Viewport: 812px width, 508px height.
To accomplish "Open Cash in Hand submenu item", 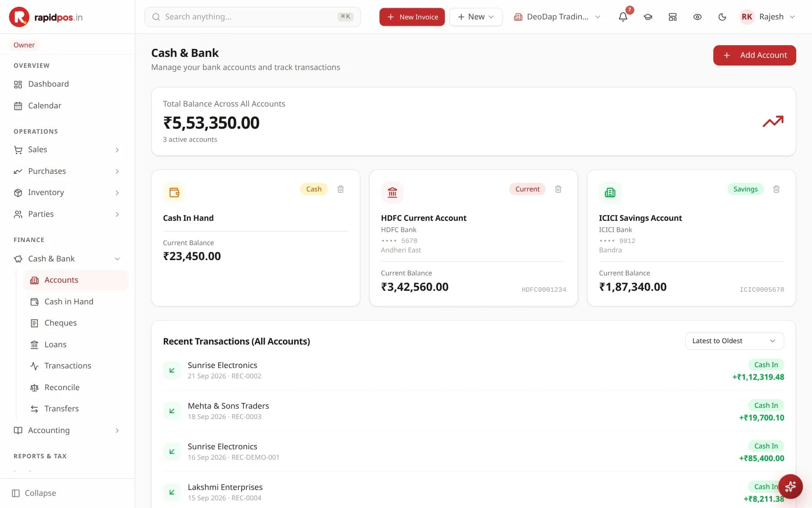I will 76,302.
